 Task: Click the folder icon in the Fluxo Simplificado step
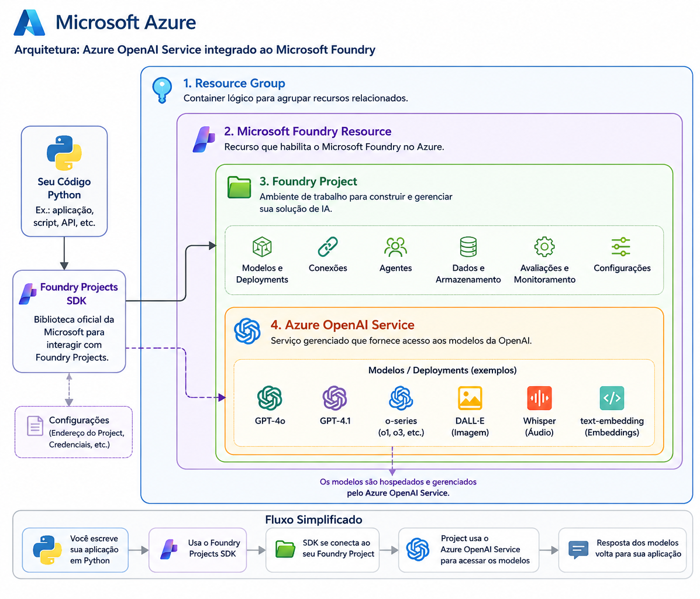click(285, 549)
